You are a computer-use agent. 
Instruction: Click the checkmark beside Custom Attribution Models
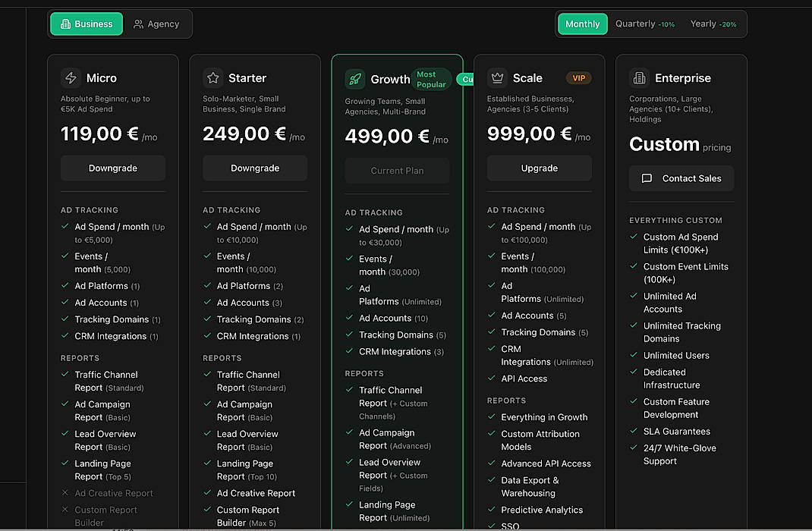coord(492,433)
